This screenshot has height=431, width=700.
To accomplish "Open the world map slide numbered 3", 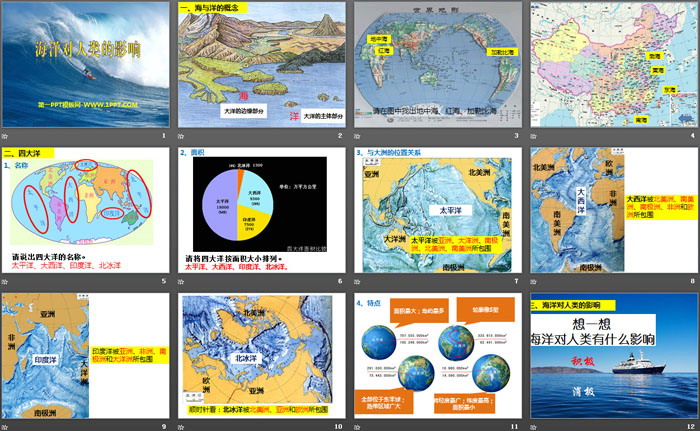I will [436, 64].
